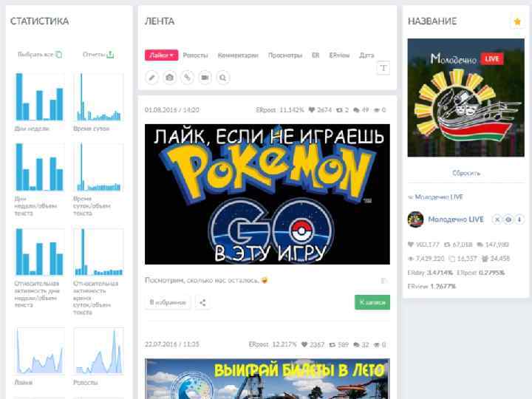532x399 pixels.
Task: Click group reposts total 67,018
Action: [458, 245]
